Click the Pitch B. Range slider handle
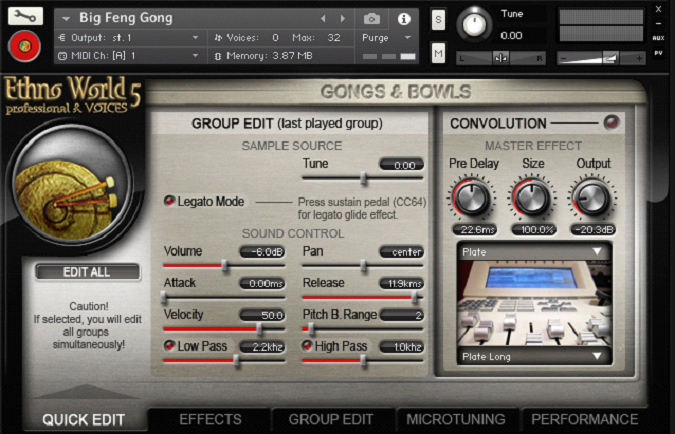 coord(311,329)
